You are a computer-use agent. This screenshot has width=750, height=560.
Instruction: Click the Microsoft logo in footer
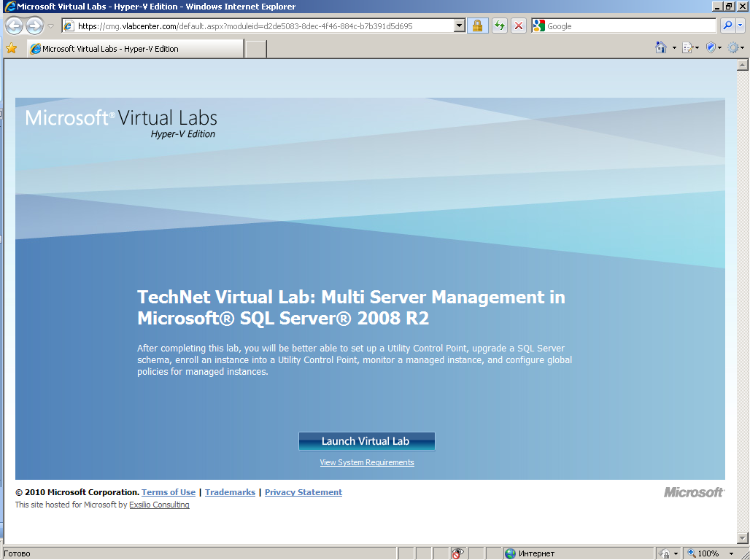point(694,492)
